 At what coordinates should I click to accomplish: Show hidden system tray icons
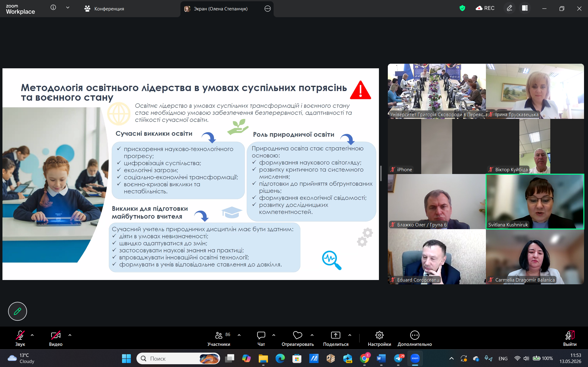pos(451,358)
